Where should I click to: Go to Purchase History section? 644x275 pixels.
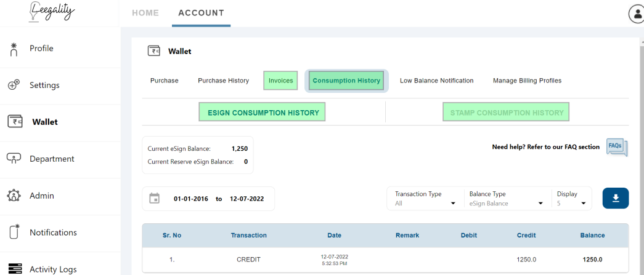[224, 81]
